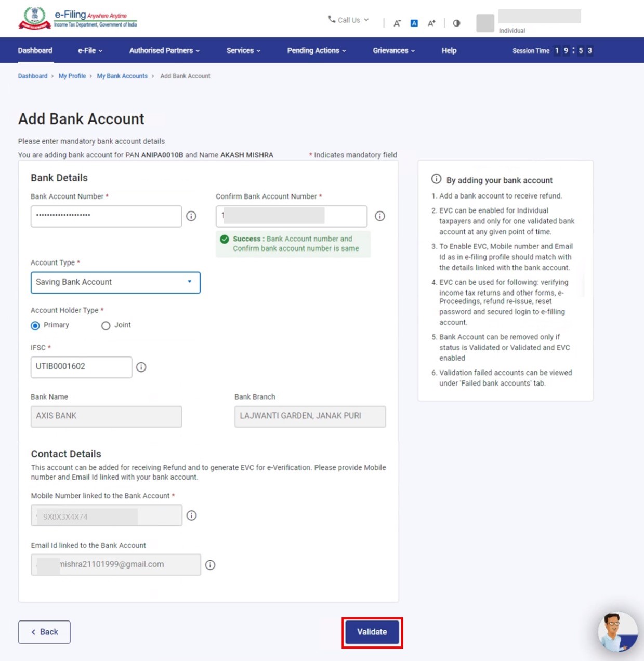Click into the IFSC input field
Image resolution: width=644 pixels, height=661 pixels.
click(81, 367)
